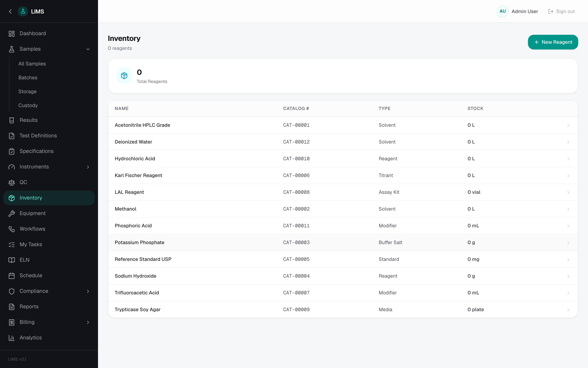Click the ELN open book icon
The image size is (588, 368).
[12, 260]
